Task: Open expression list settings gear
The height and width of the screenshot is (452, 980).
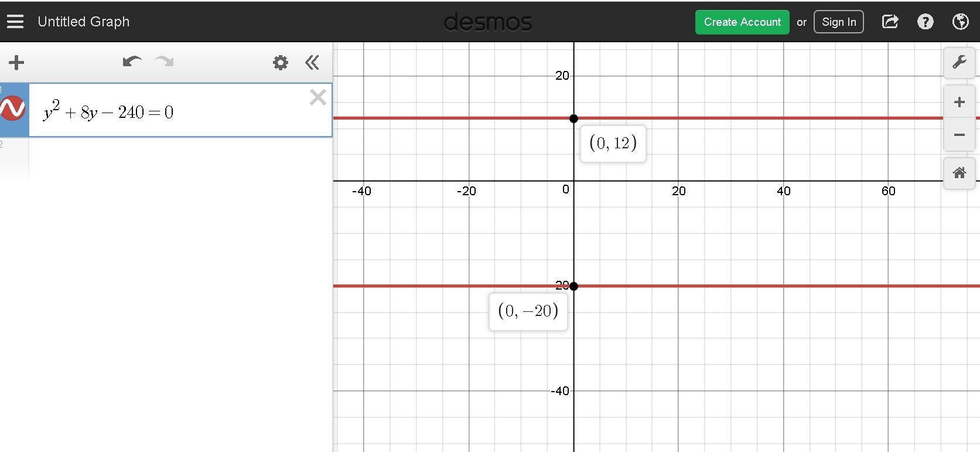Action: click(281, 63)
